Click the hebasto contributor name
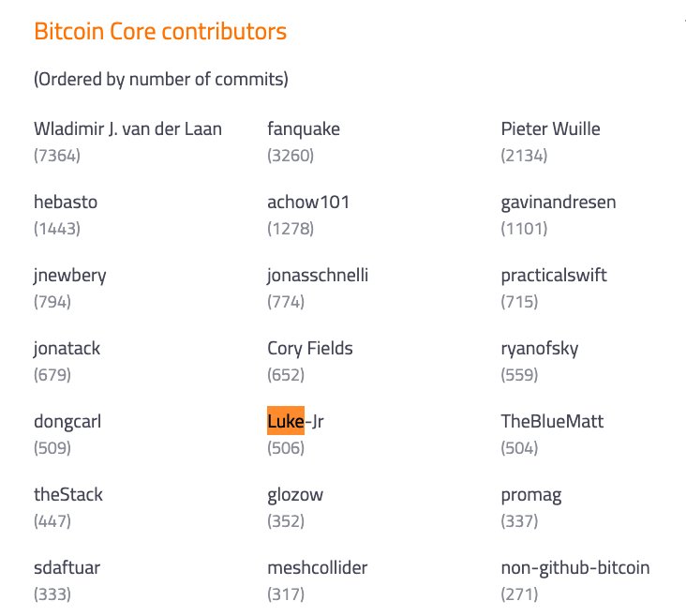The height and width of the screenshot is (616, 686). click(66, 203)
